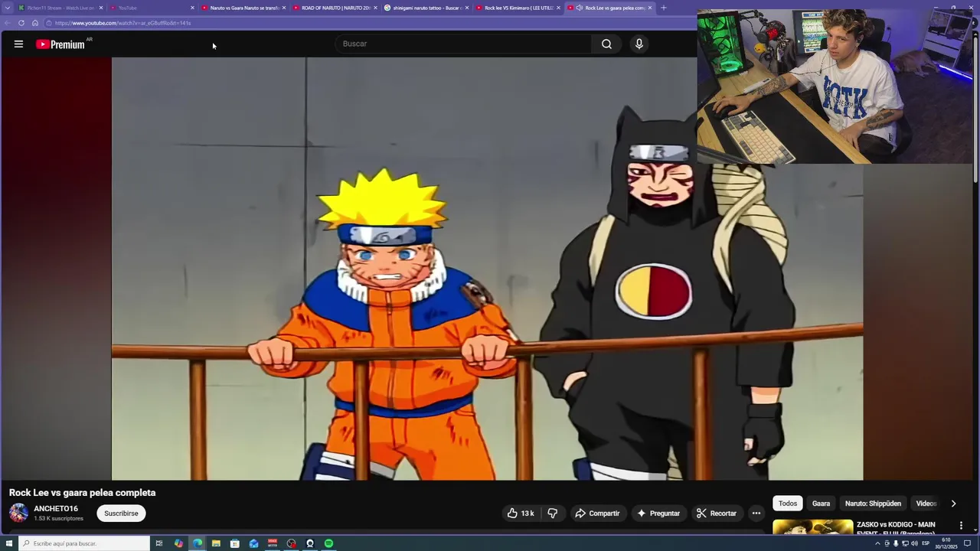
Task: Switch to Pichon11 Stream browser tab
Action: [x=60, y=8]
